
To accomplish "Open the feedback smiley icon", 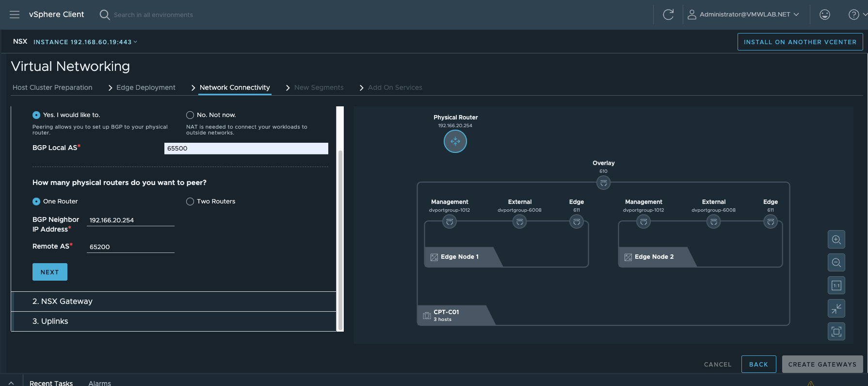I will pyautogui.click(x=825, y=15).
